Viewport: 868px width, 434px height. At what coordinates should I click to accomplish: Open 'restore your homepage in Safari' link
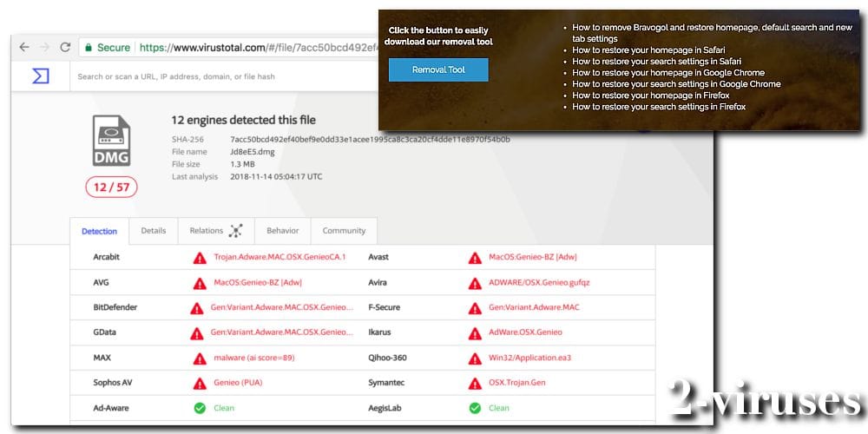[x=648, y=49]
